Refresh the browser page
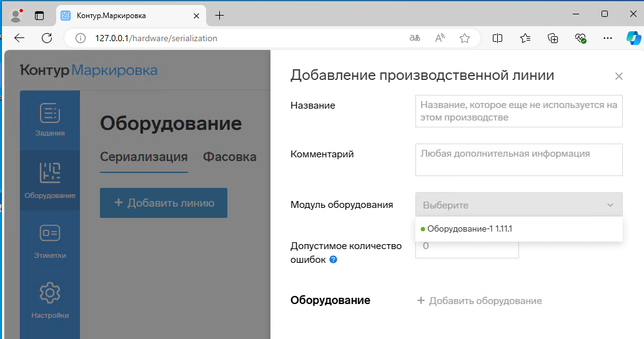Viewport: 644px width, 339px height. click(x=47, y=38)
